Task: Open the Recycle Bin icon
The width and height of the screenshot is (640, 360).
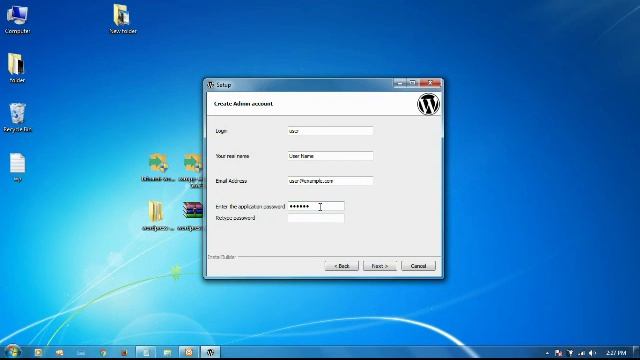Action: [x=17, y=118]
